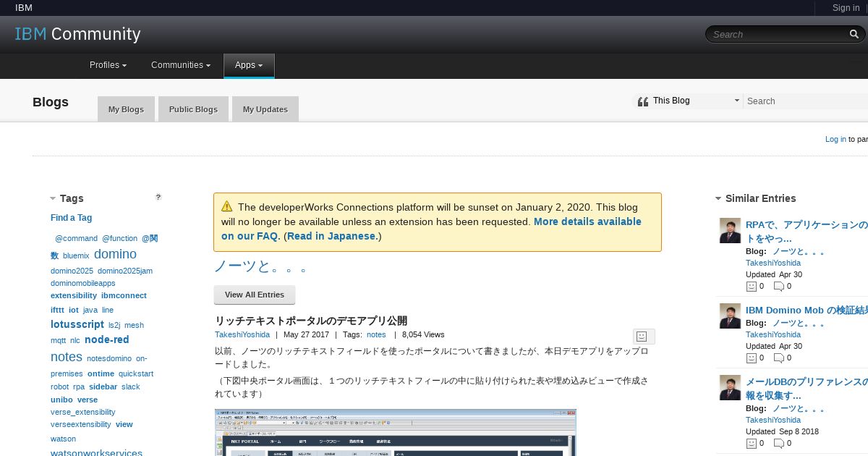Select the dominomobileapps tag
Image resolution: width=868 pixels, height=456 pixels.
(82, 283)
